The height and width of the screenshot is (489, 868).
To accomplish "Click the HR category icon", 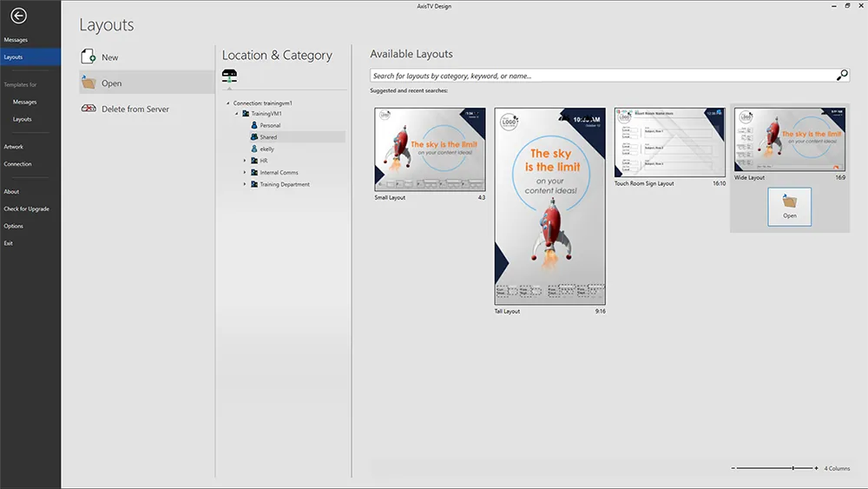I will pyautogui.click(x=254, y=161).
